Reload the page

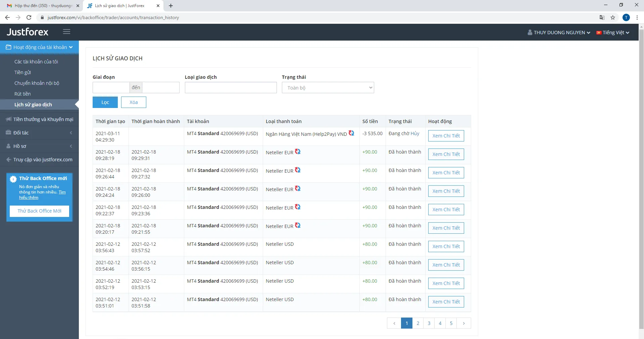tap(29, 17)
